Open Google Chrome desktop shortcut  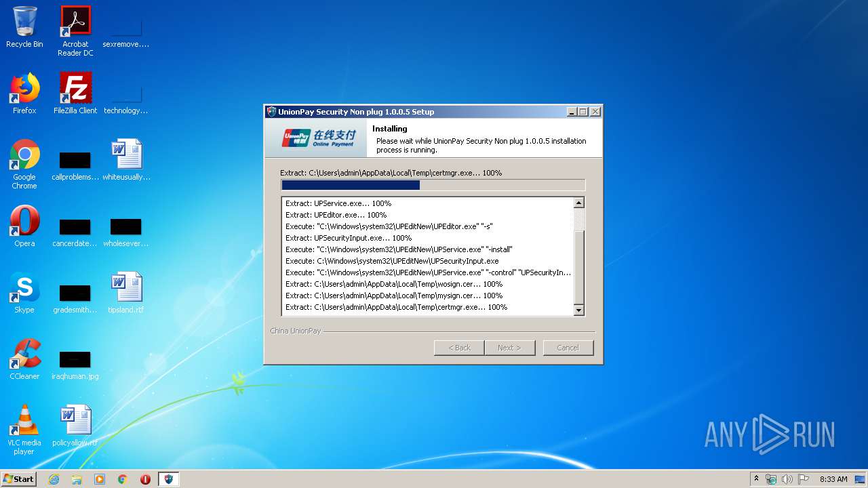click(x=24, y=164)
